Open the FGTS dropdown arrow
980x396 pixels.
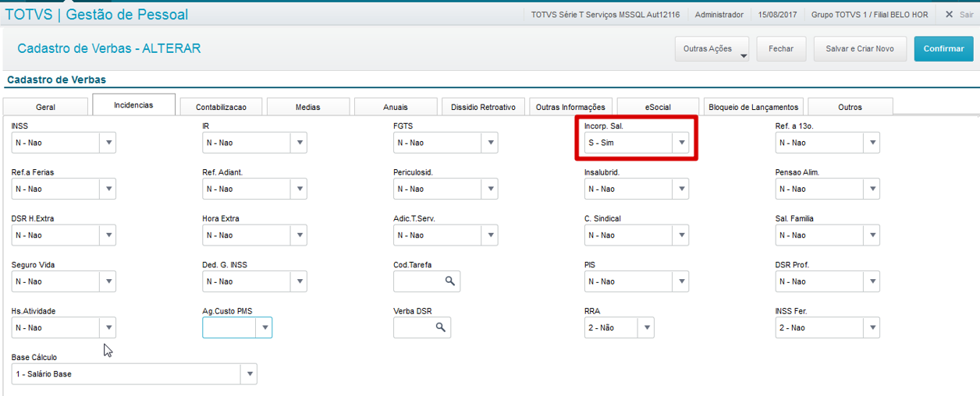click(490, 143)
